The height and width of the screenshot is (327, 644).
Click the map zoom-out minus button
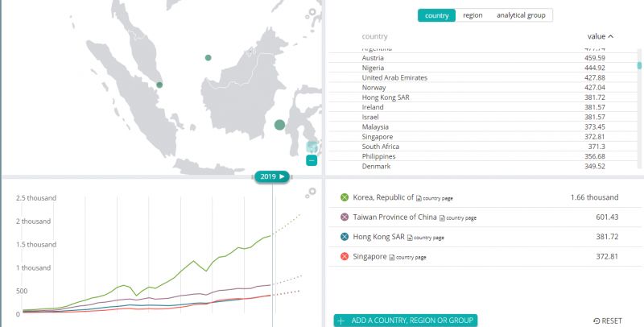(312, 160)
